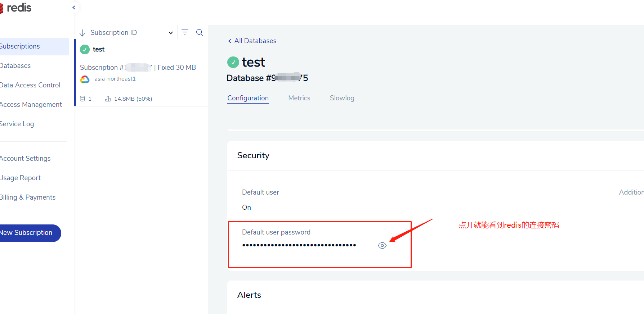Viewport: 644px width, 314px height.
Task: Click the database number heading
Action: [x=267, y=78]
